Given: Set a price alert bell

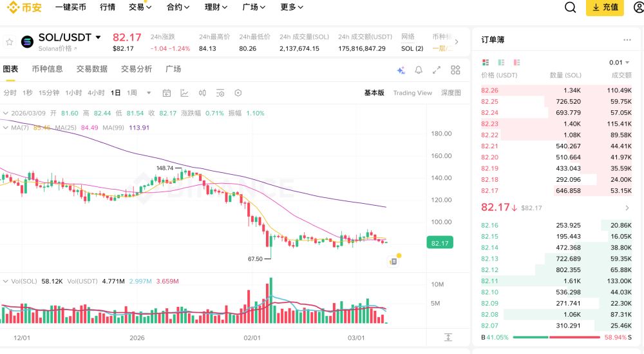Looking at the screenshot, I should coord(419,70).
